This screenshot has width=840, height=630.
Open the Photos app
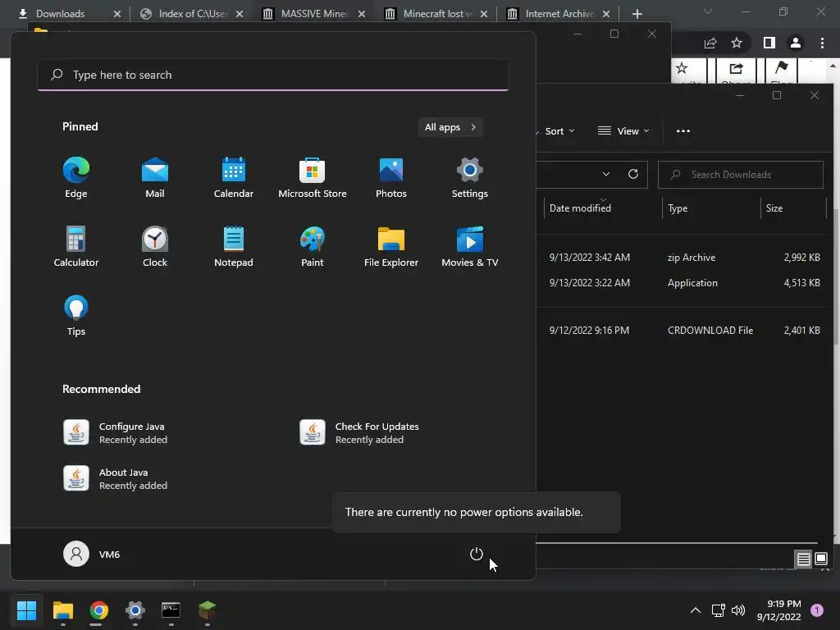coord(391,178)
